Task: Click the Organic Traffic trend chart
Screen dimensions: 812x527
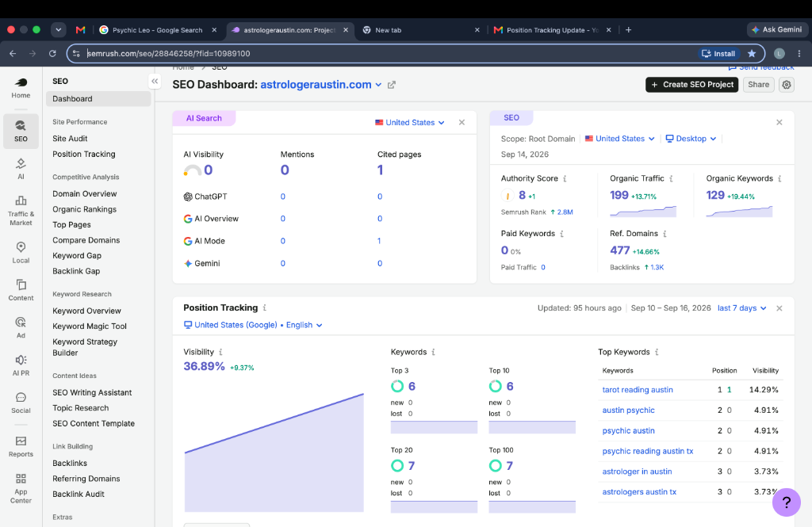Action: pos(643,212)
